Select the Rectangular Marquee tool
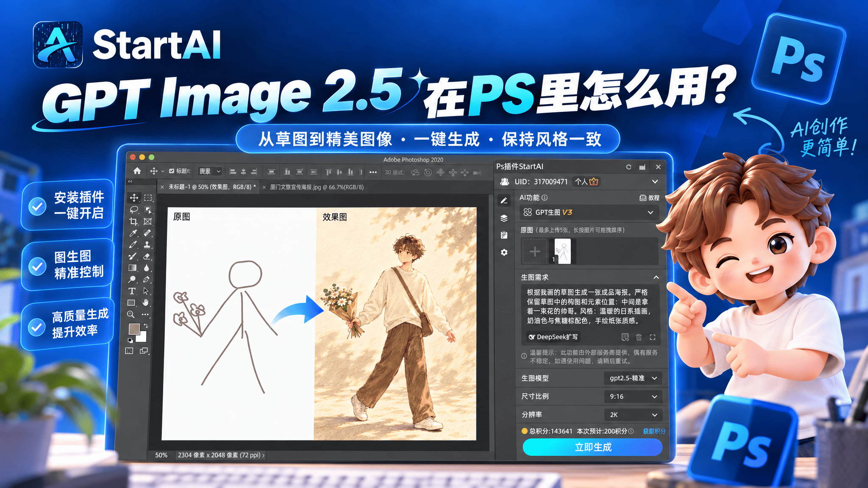The width and height of the screenshot is (868, 488). [x=148, y=198]
